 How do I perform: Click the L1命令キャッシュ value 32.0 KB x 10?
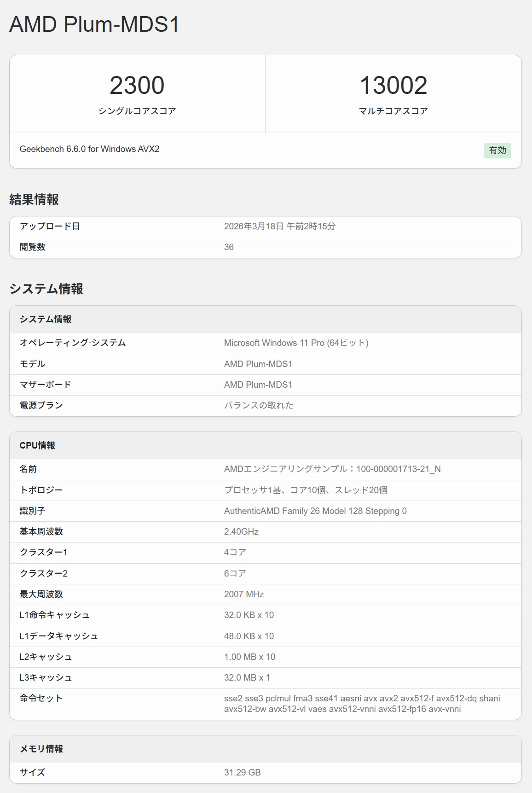pos(249,615)
